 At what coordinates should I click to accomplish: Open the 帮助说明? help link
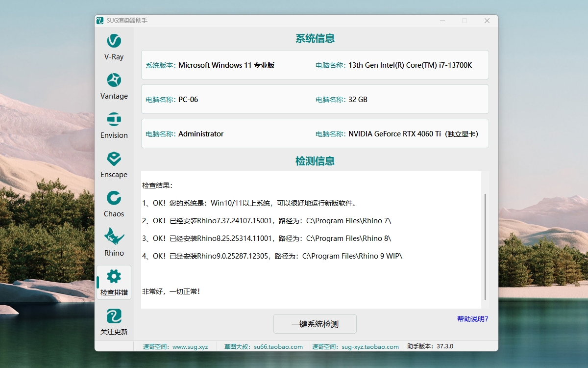click(x=472, y=319)
